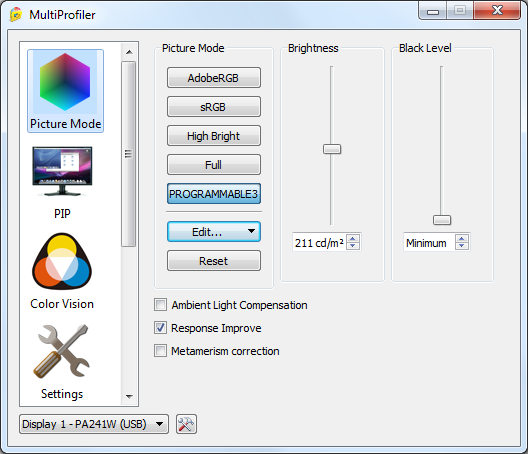The image size is (528, 454).
Task: Open the Display 1 - PA241W (USB) dropdown
Action: click(x=94, y=424)
